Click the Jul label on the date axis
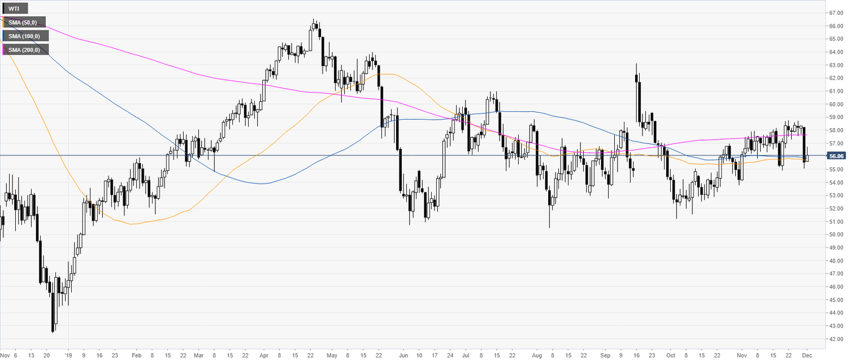This screenshot has height=362, width=868. pos(466,356)
